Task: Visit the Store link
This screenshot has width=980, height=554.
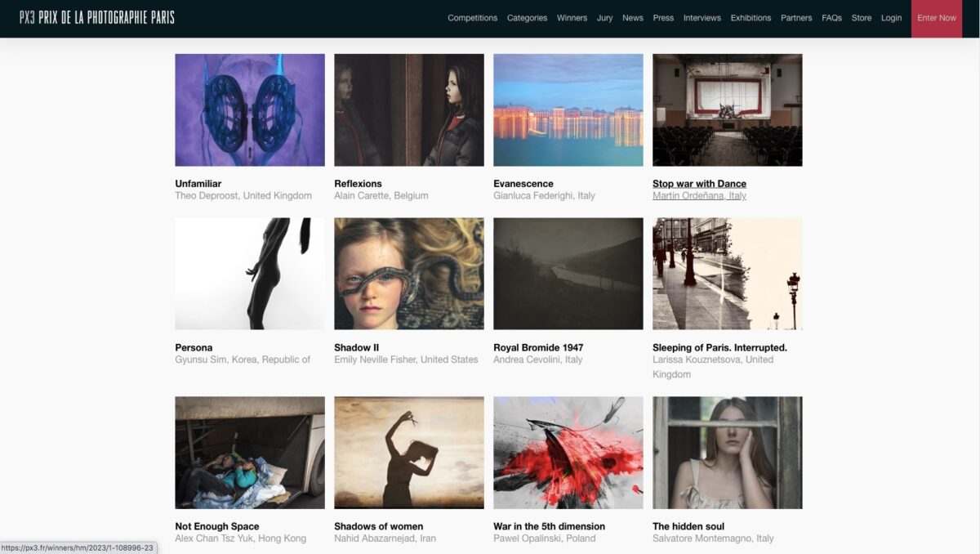Action: tap(862, 18)
